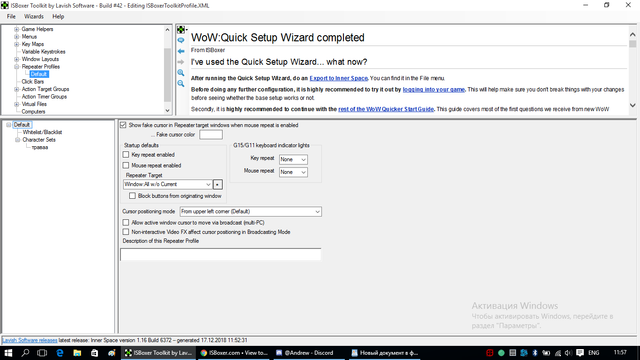
Task: Expand the Game Helpers tree node
Action: (17, 29)
